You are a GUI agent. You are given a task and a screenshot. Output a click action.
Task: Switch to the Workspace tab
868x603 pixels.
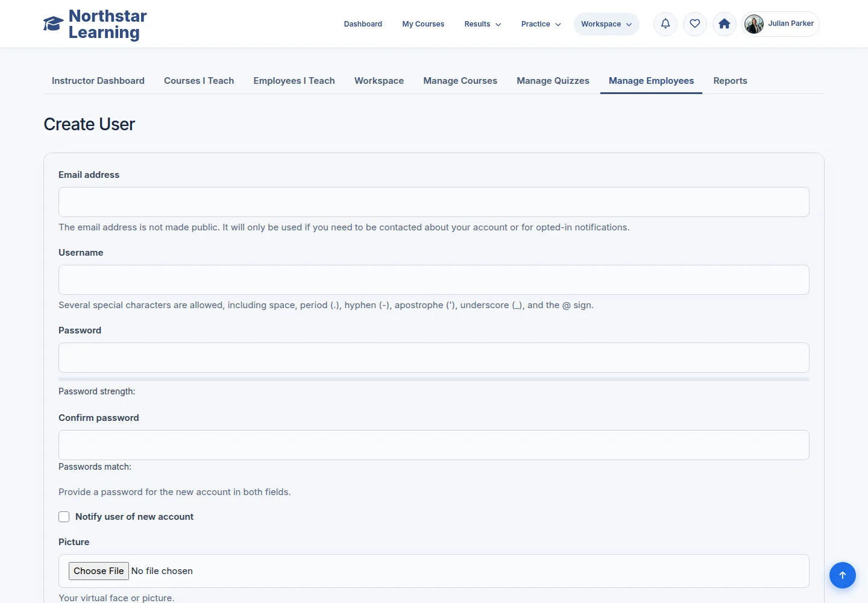379,81
